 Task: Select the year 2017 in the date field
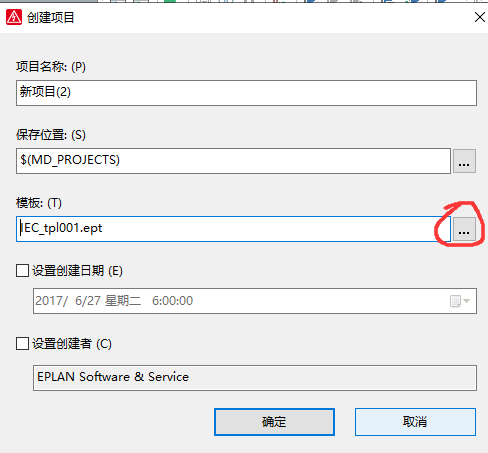49,301
